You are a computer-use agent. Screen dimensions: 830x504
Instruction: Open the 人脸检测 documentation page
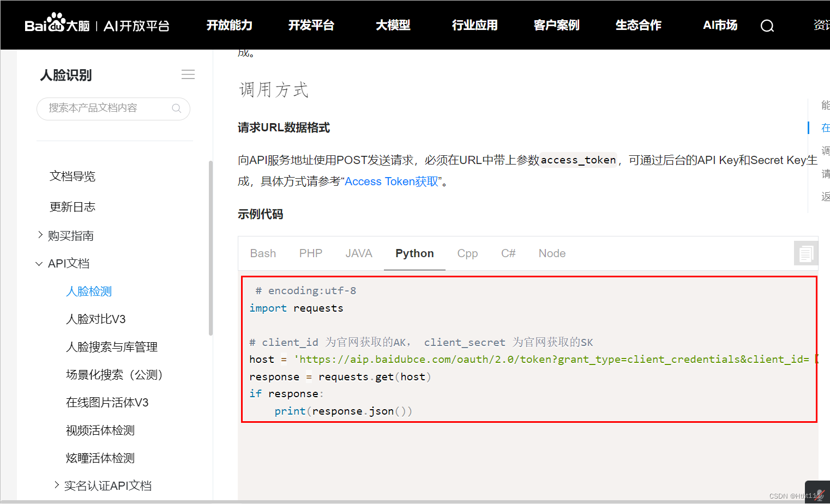88,291
